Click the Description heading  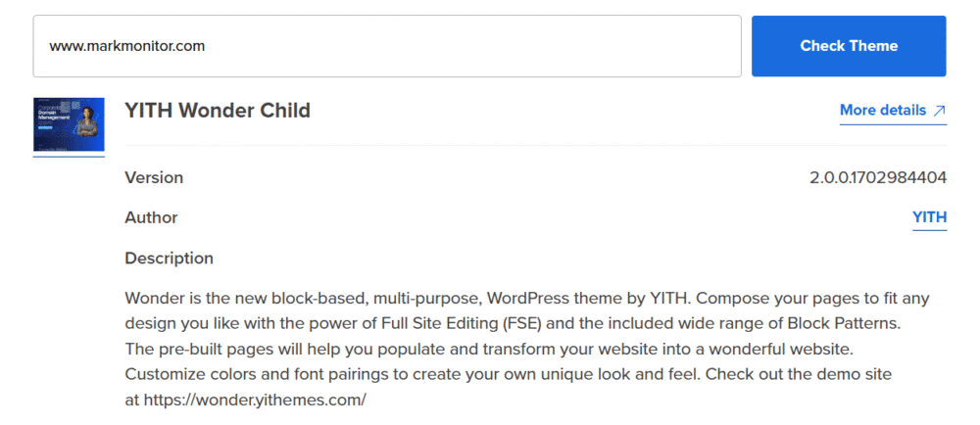169,259
